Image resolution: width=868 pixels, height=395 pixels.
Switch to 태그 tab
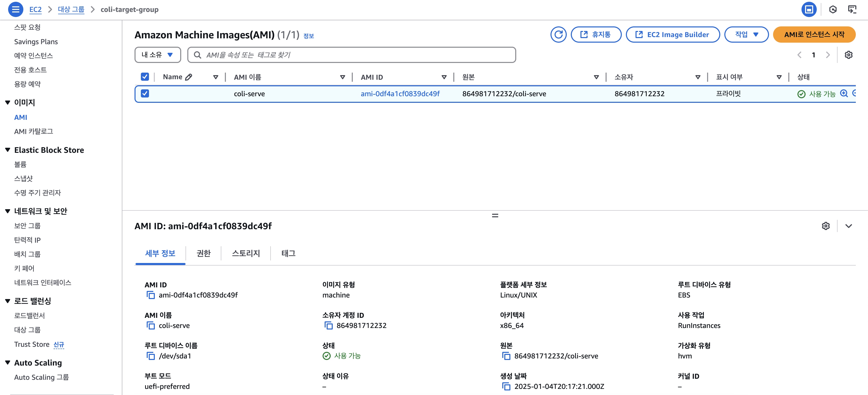point(288,253)
